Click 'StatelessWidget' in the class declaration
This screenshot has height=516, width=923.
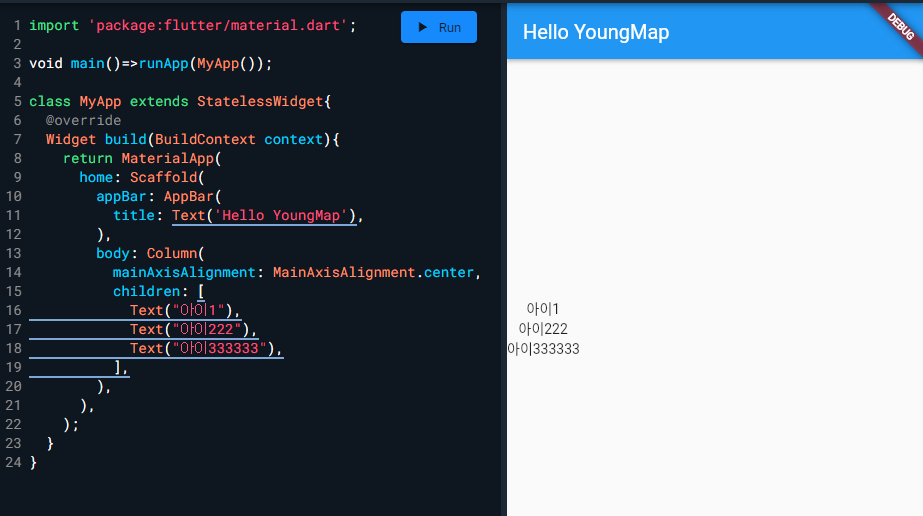(260, 101)
